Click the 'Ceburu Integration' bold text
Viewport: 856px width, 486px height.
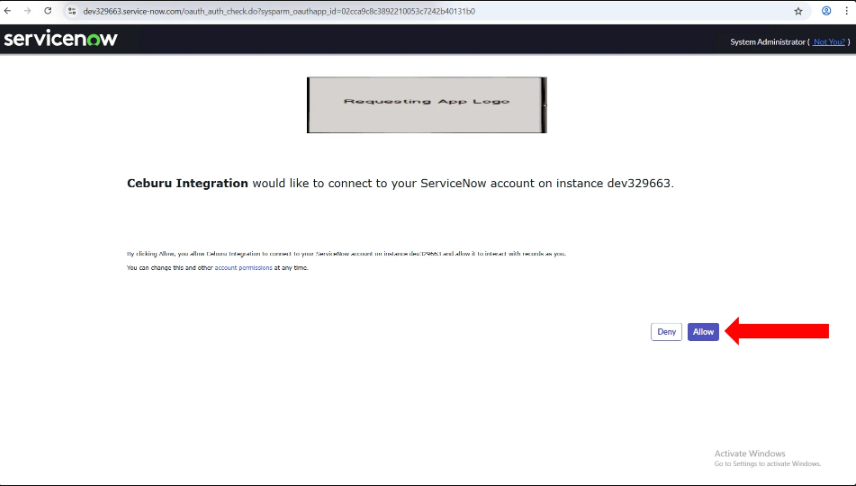click(187, 183)
